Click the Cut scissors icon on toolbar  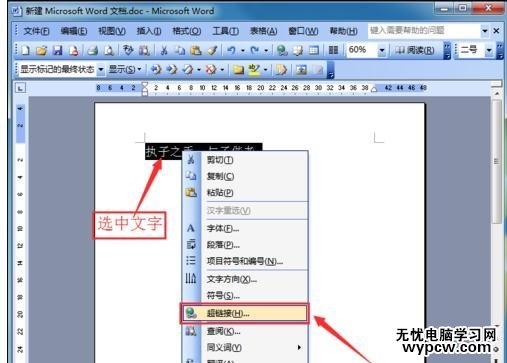[164, 50]
